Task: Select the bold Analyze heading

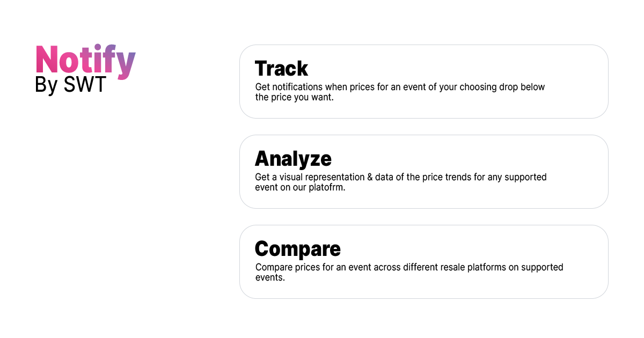Action: tap(293, 159)
